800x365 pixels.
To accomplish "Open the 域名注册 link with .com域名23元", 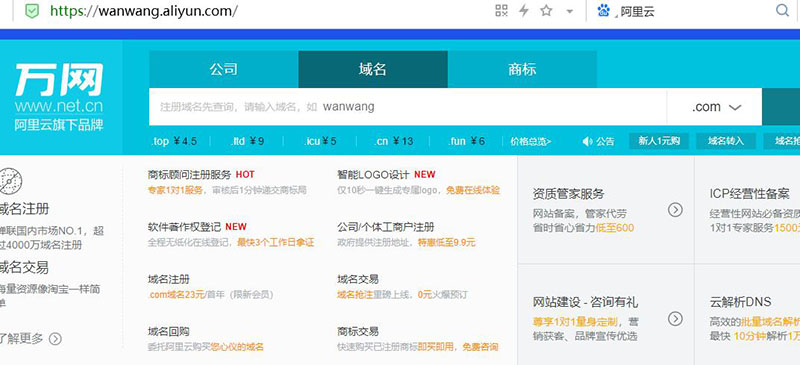I will (x=168, y=279).
